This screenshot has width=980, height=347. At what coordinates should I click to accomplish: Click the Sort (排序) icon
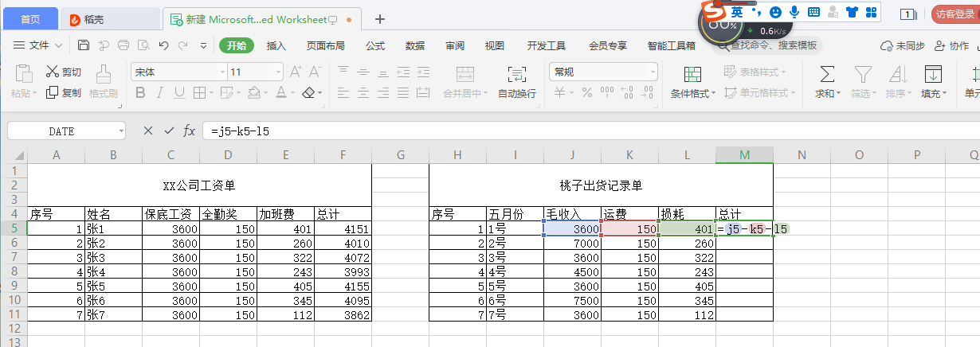(x=898, y=75)
